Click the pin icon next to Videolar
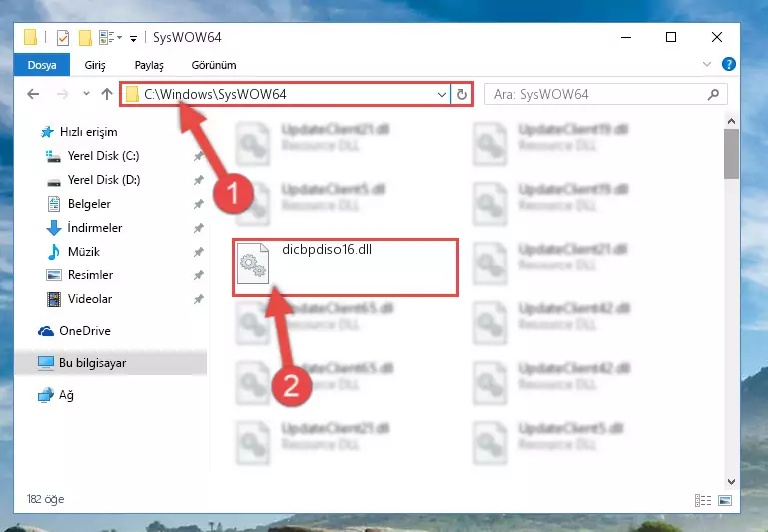 coord(198,299)
